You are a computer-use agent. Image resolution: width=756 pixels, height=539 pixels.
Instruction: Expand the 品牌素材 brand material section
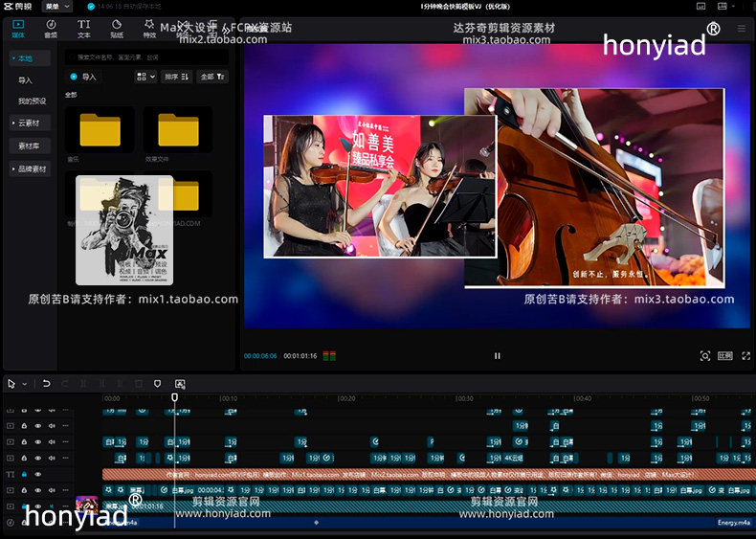30,168
